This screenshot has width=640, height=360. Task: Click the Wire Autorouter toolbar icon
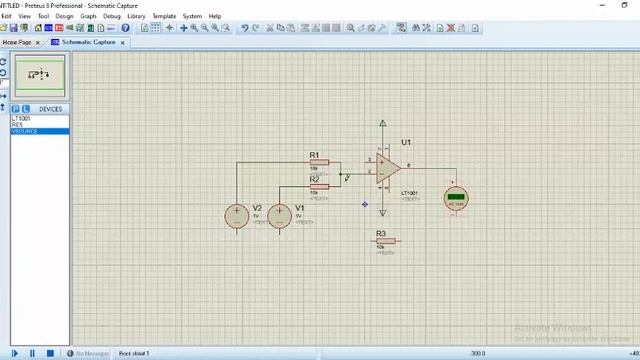point(402,28)
